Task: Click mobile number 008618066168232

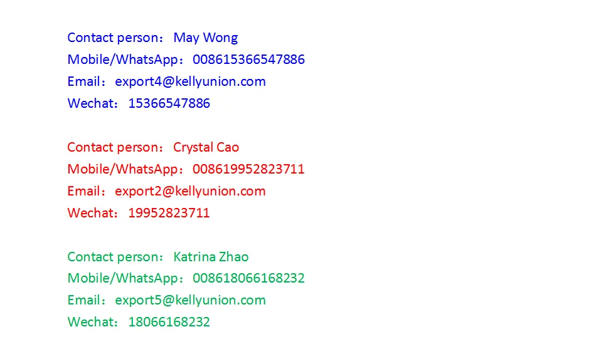Action: (248, 278)
